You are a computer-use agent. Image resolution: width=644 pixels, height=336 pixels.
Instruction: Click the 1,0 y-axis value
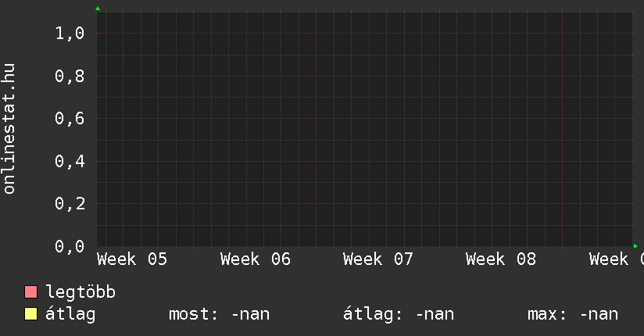(x=70, y=34)
